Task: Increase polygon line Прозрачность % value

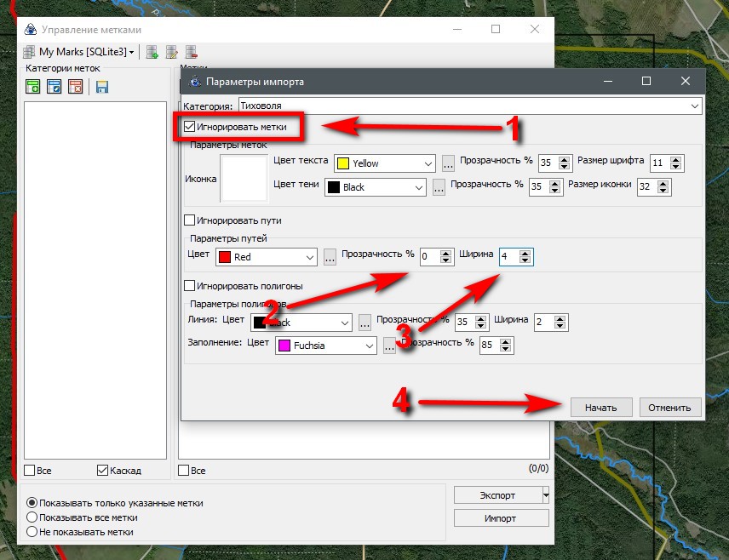Action: [x=480, y=318]
